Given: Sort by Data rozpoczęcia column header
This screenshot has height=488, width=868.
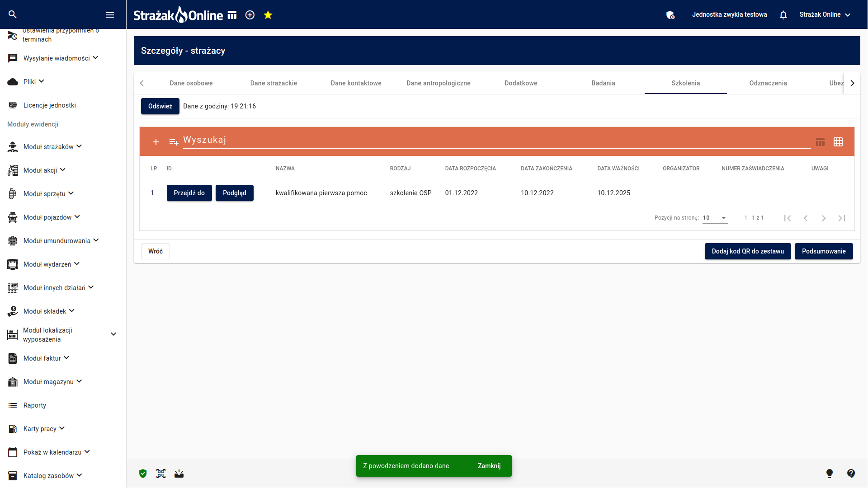Looking at the screenshot, I should click(x=470, y=169).
